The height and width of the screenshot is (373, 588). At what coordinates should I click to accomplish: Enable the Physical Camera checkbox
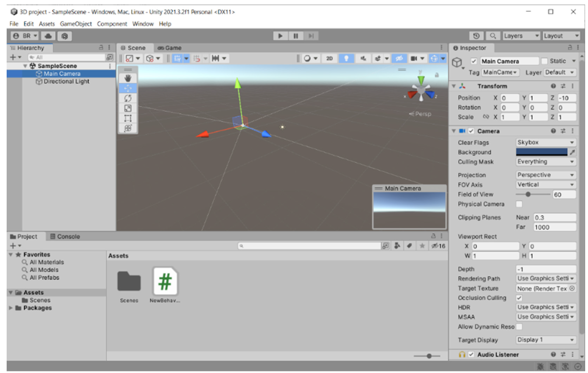pos(519,204)
